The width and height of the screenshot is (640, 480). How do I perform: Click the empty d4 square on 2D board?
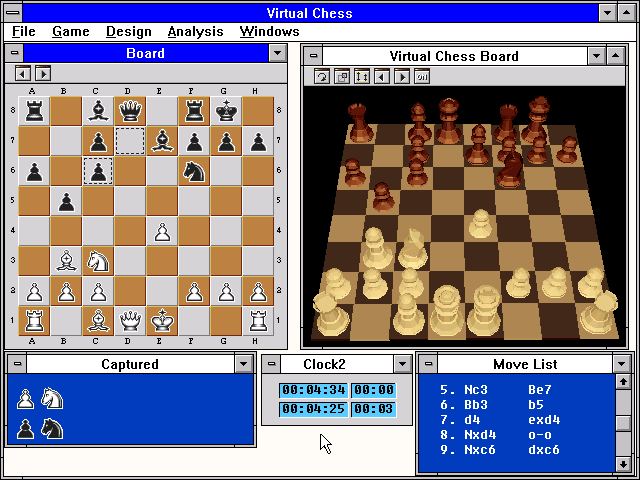[x=130, y=231]
